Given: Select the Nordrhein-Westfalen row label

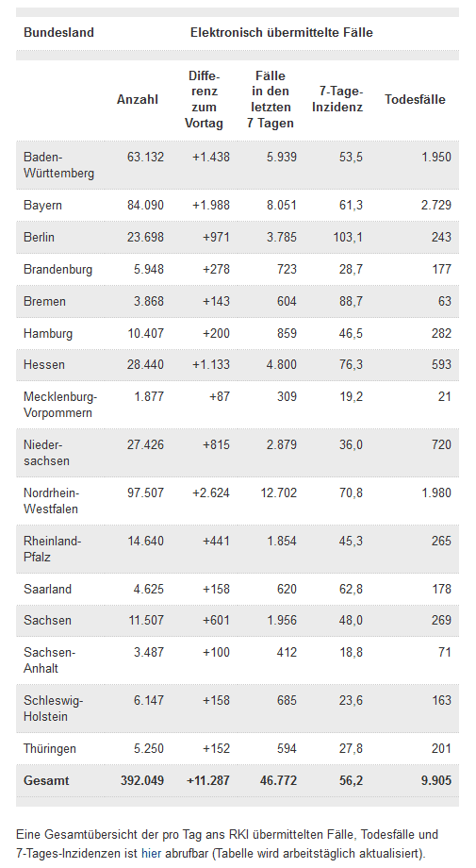Looking at the screenshot, I should (x=52, y=501).
